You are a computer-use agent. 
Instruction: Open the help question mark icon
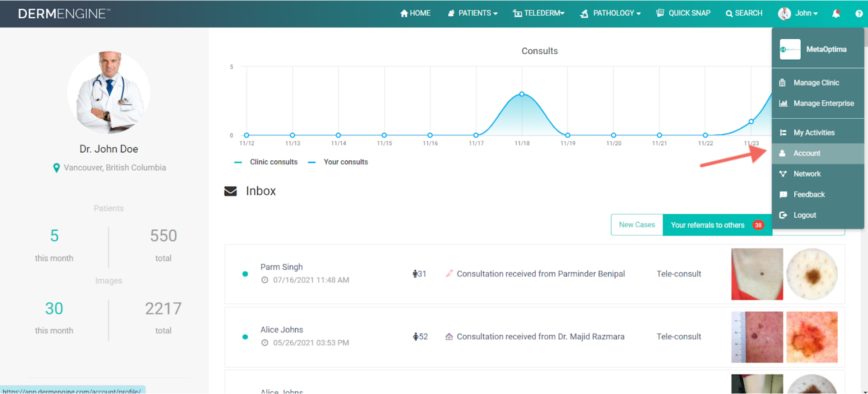pos(859,14)
